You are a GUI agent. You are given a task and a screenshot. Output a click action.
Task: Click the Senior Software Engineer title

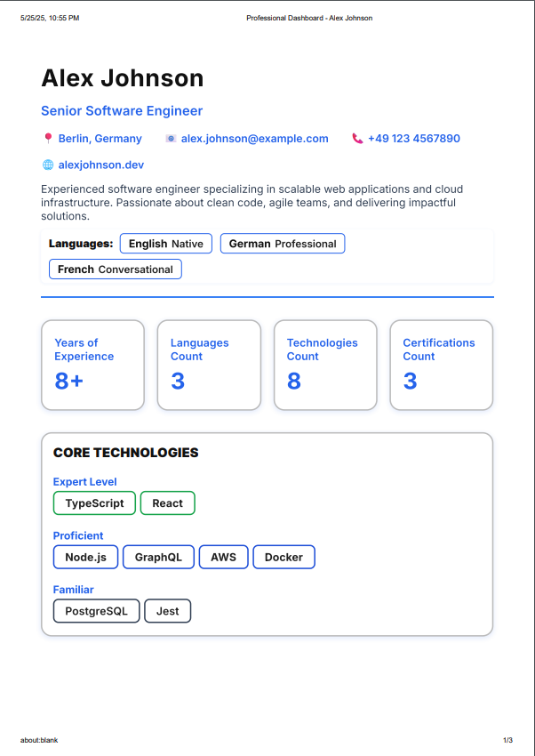(x=122, y=111)
